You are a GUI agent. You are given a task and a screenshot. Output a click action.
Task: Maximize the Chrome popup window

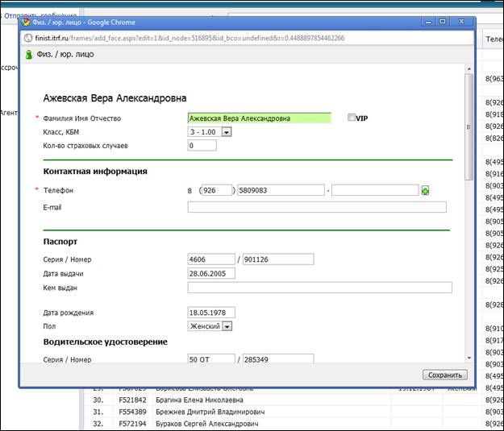point(442,22)
